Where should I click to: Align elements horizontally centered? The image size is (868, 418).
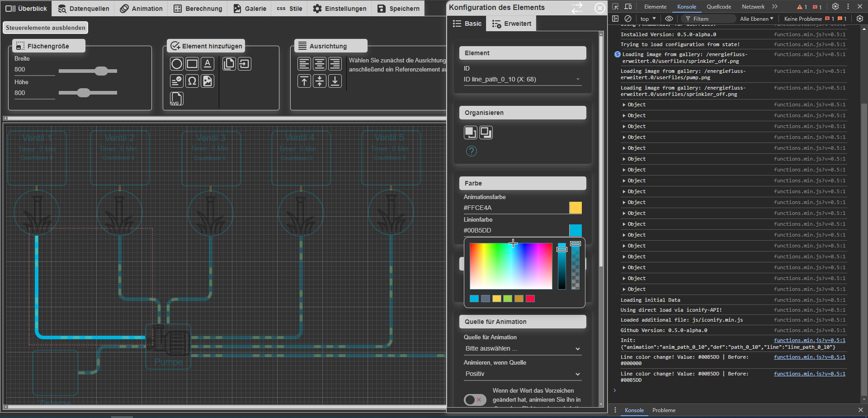320,64
